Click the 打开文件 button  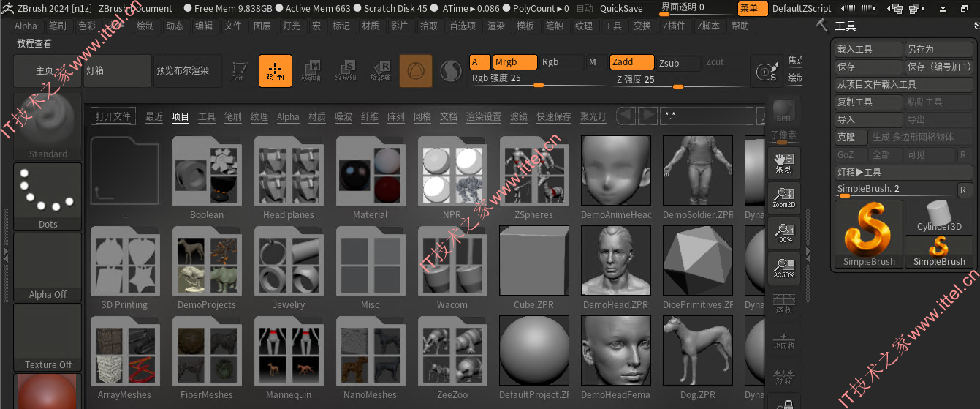coord(113,116)
